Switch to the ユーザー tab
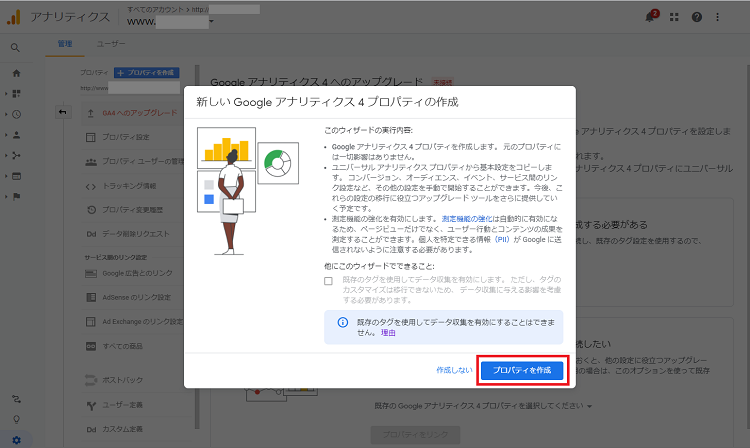 tap(111, 44)
